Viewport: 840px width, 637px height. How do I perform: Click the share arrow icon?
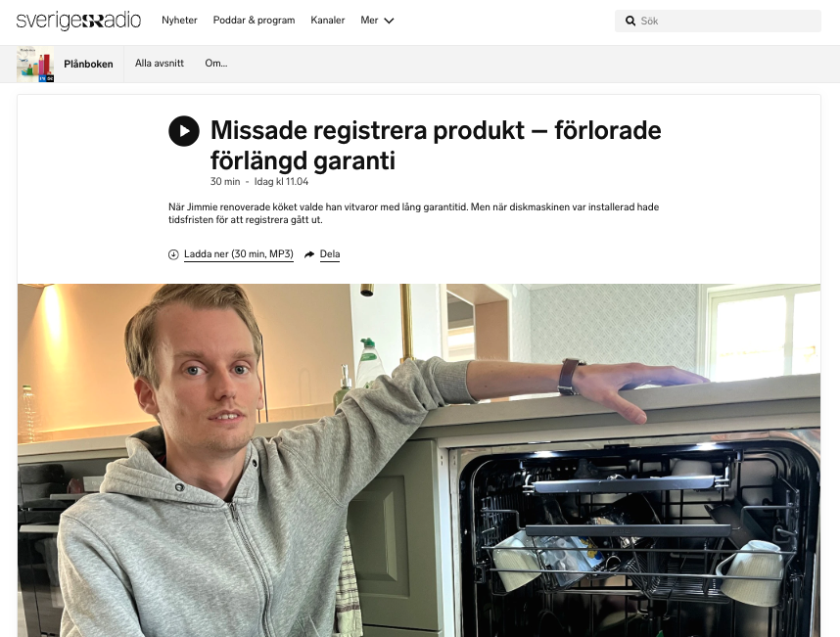point(309,254)
